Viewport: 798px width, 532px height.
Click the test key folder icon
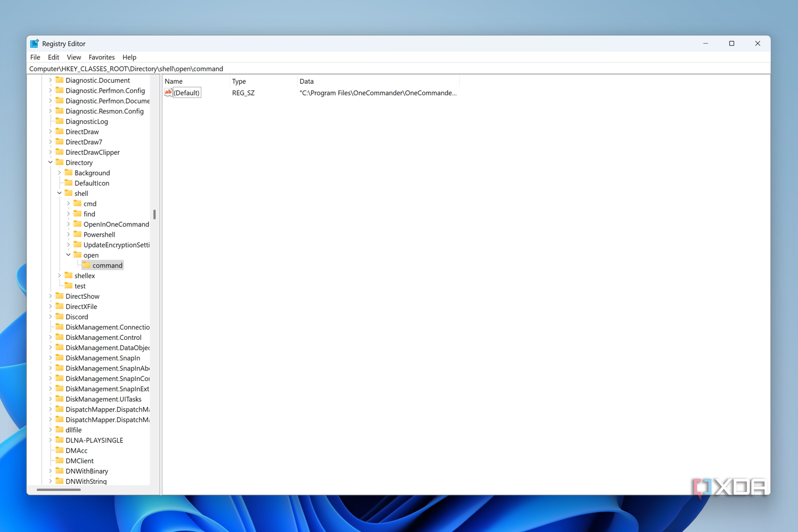(x=68, y=285)
